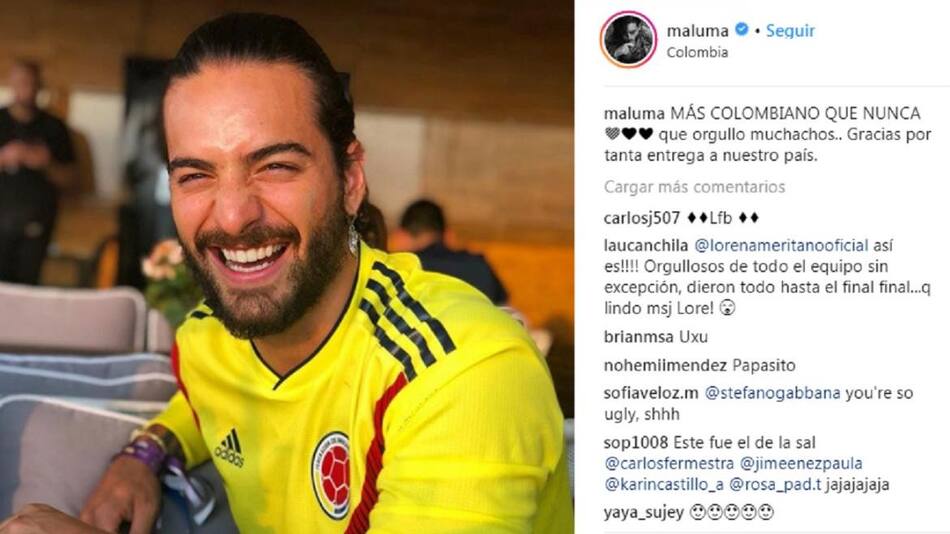Open the @karincastillo_a mention
The height and width of the screenshot is (534, 950).
(664, 485)
